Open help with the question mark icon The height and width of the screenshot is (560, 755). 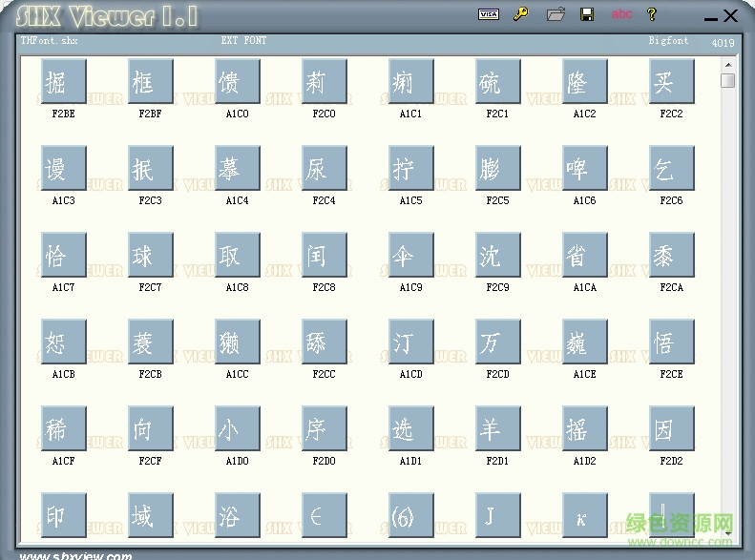(652, 14)
